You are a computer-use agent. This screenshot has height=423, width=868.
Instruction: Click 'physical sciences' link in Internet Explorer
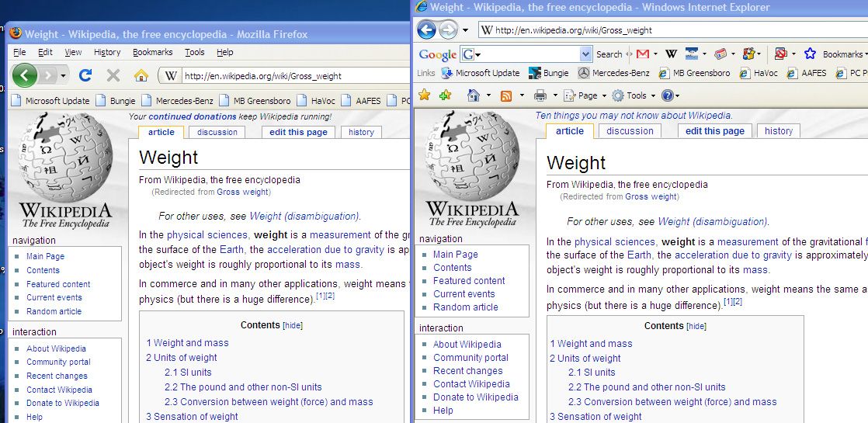point(614,241)
